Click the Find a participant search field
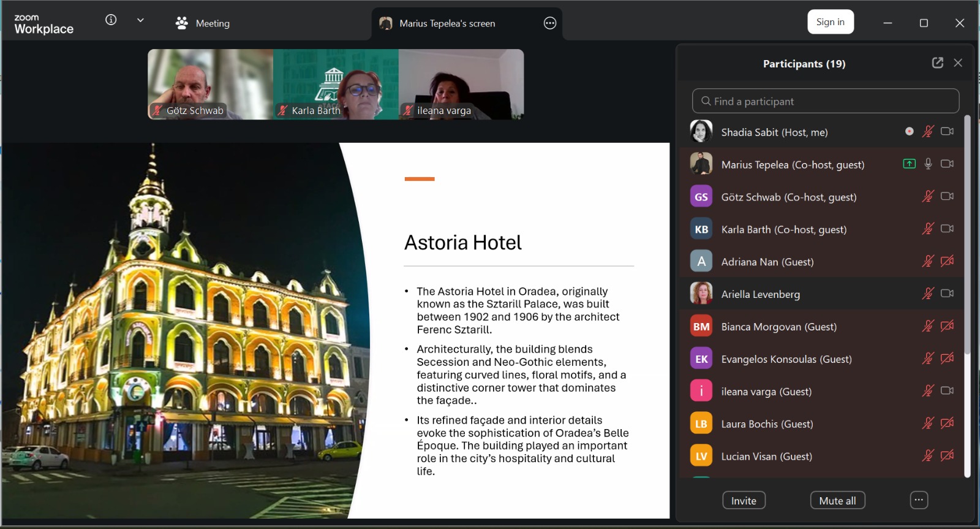The height and width of the screenshot is (529, 980). click(x=825, y=101)
